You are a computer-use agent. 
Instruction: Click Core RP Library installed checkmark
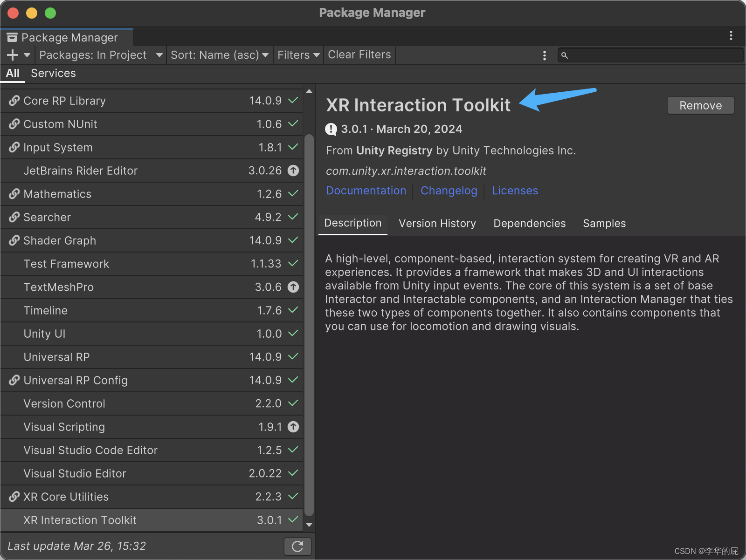click(293, 100)
